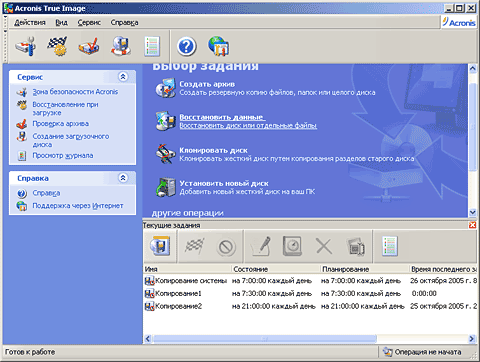Click the icon beside Проверка архива in sidebar
This screenshot has width=480, height=362.
[x=22, y=124]
